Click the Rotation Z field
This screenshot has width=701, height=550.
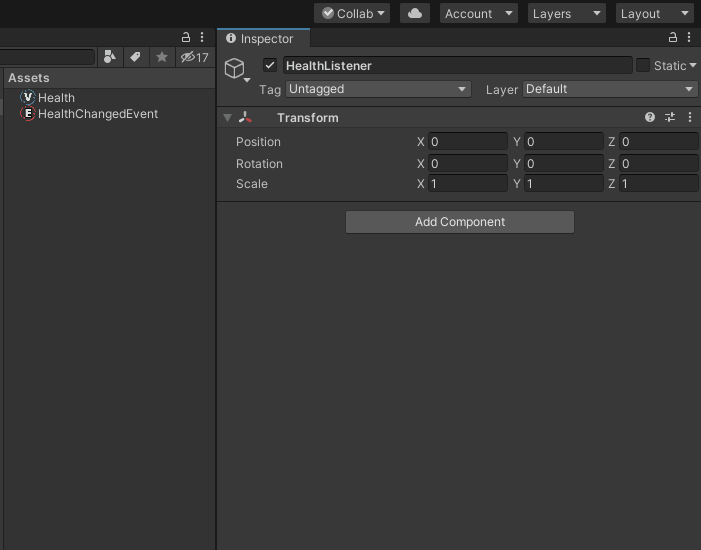click(x=659, y=163)
